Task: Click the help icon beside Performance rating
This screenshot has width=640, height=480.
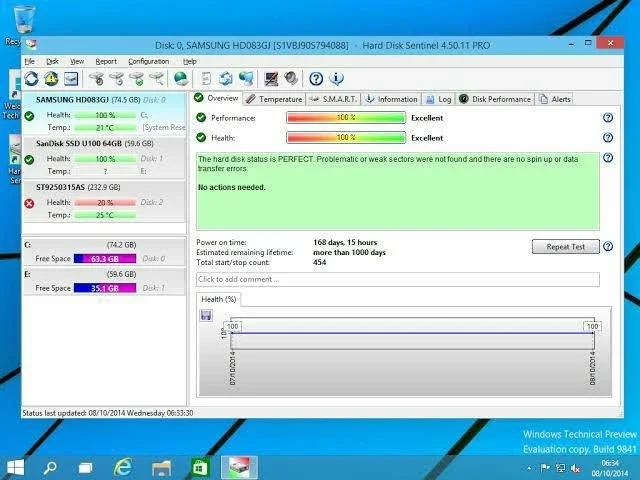Action: tap(608, 118)
